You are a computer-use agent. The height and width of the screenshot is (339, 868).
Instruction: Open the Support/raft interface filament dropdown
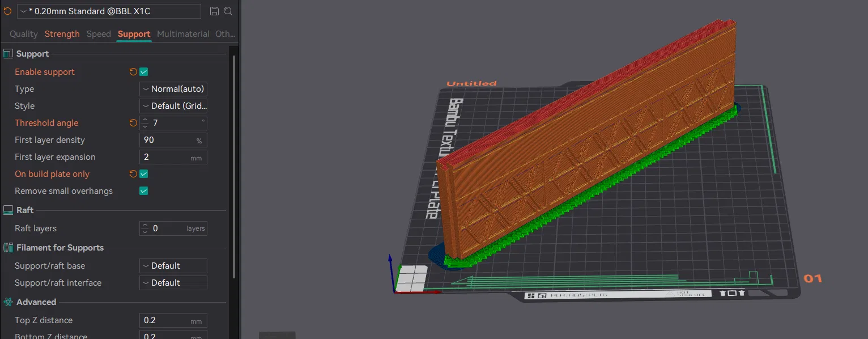pos(173,283)
